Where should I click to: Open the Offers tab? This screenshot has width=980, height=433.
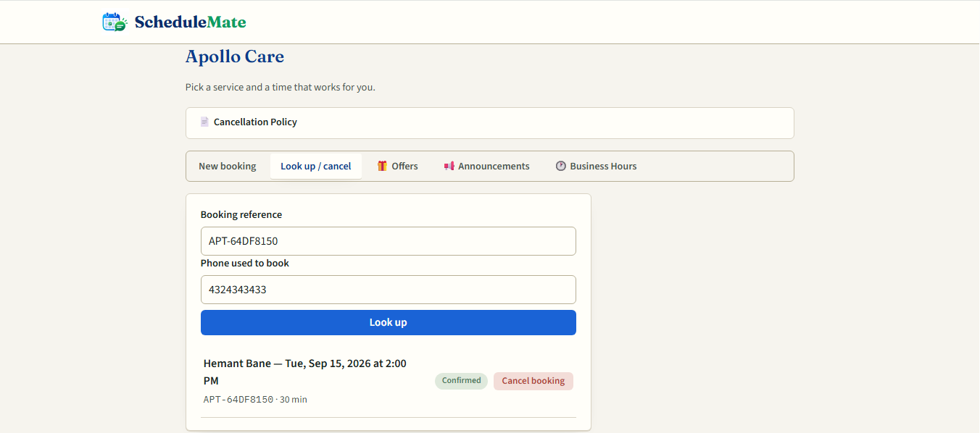[397, 166]
